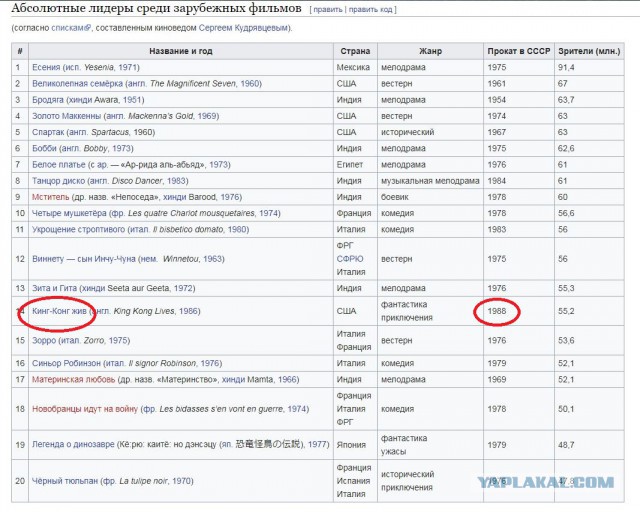The width and height of the screenshot is (640, 512).
Task: Select the 'боевик' genre cell
Action: click(430, 197)
